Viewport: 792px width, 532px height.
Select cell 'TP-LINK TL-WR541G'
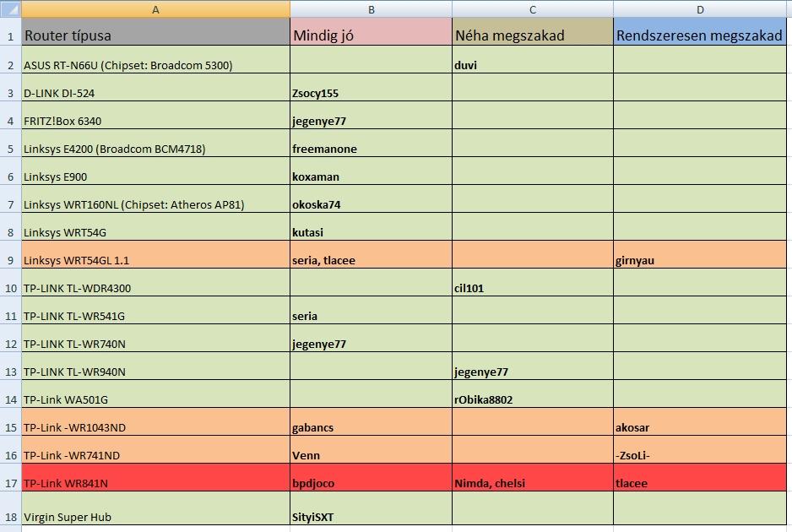[x=155, y=310]
